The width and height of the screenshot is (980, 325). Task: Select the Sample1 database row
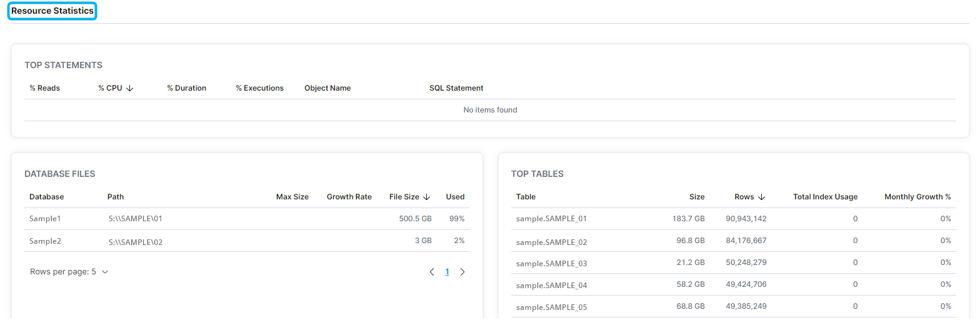click(x=46, y=219)
